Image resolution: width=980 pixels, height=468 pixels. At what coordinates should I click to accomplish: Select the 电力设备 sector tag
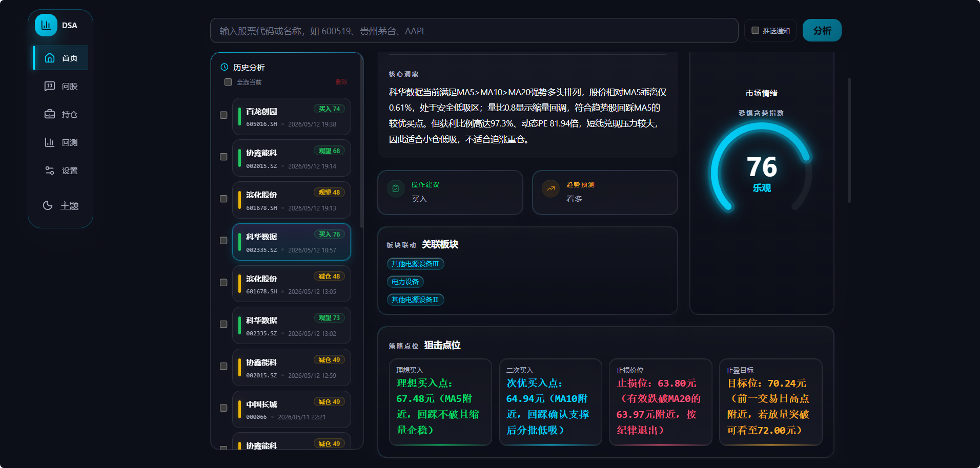tap(405, 282)
